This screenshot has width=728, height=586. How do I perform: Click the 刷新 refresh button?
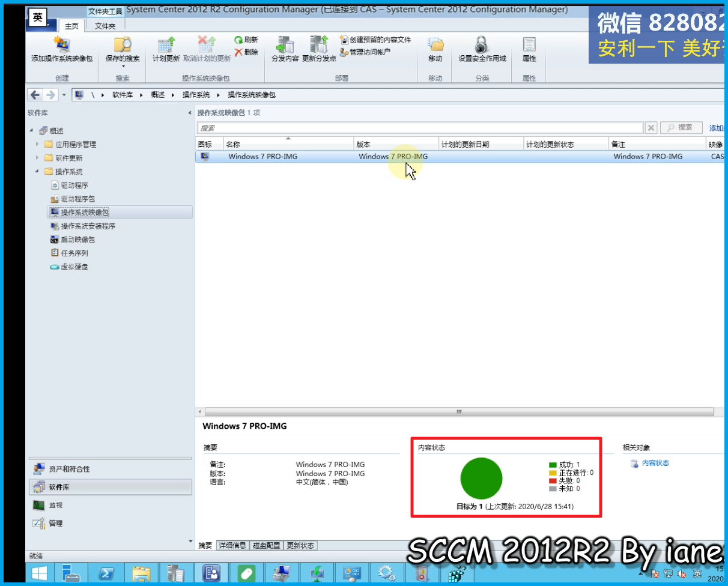246,40
